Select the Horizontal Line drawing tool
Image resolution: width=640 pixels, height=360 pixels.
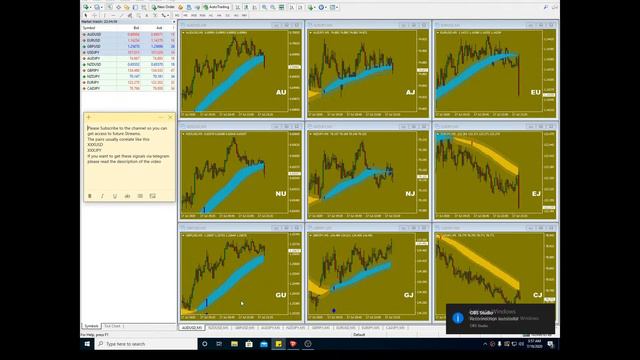point(113,15)
